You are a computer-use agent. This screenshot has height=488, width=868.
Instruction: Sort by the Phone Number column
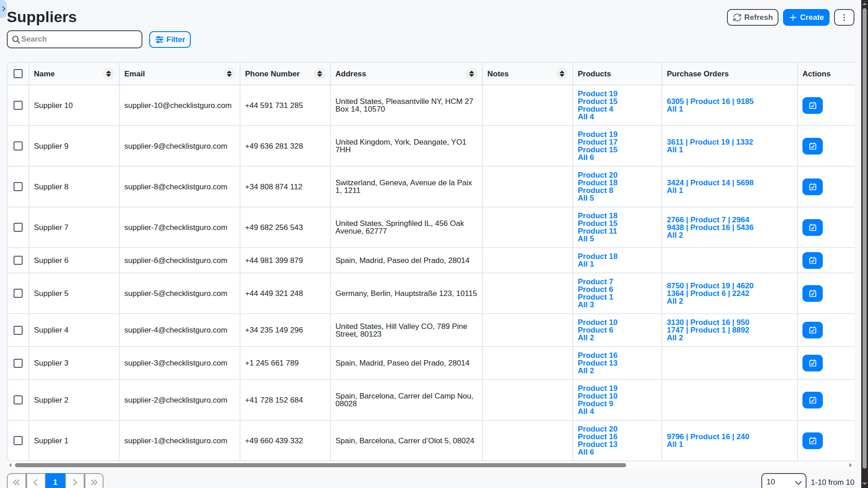320,74
